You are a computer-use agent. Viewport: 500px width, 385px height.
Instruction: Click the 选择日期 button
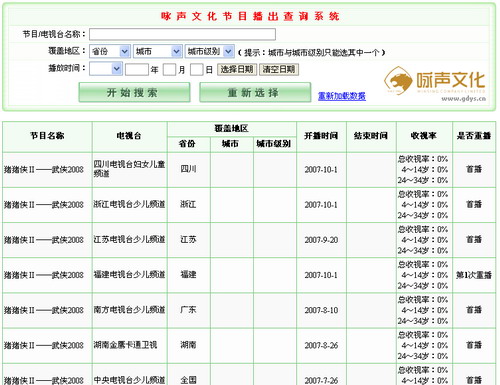point(237,69)
